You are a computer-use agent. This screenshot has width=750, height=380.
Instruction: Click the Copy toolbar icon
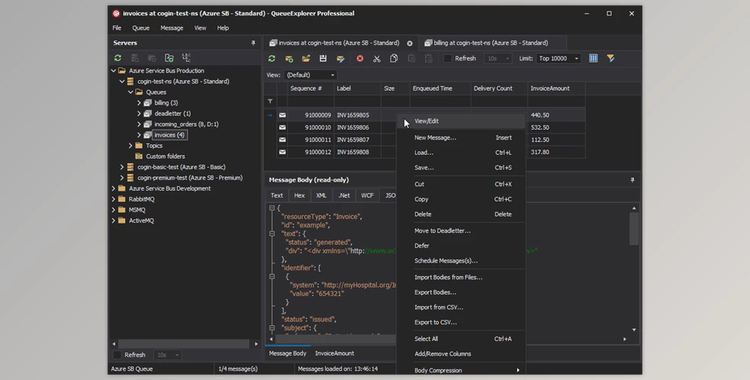(394, 58)
